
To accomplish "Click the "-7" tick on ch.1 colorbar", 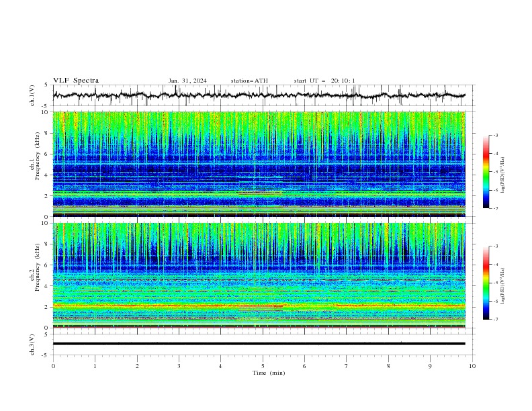I will click(x=496, y=208).
